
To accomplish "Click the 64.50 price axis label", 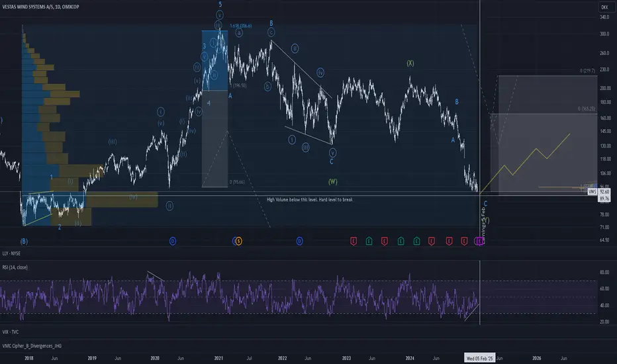I will pyautogui.click(x=604, y=240).
